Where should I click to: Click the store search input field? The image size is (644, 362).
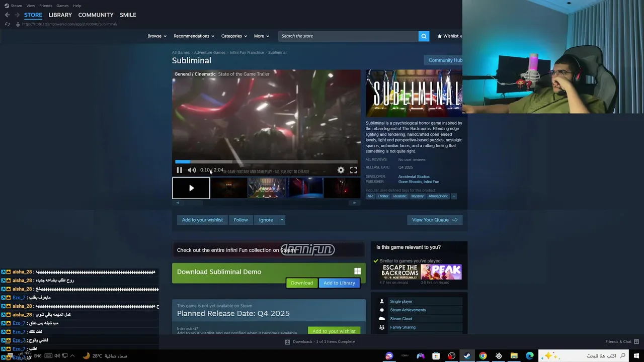tap(348, 36)
